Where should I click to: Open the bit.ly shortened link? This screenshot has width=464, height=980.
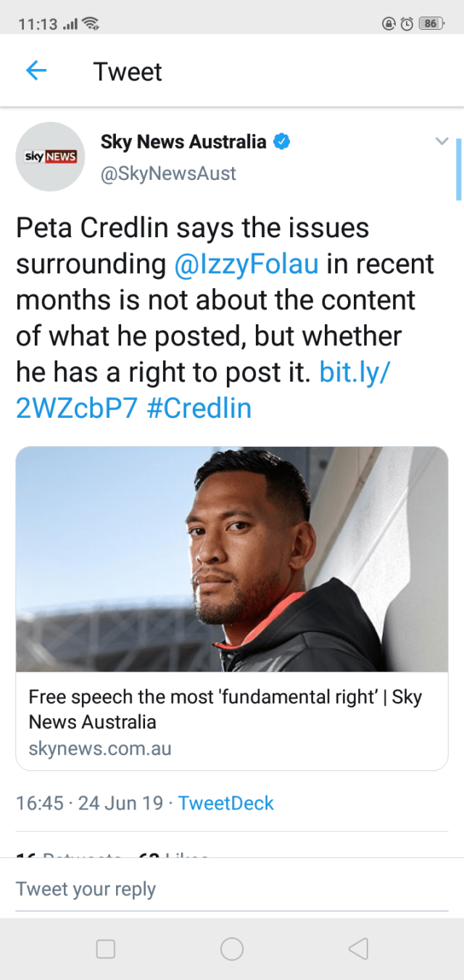355,373
